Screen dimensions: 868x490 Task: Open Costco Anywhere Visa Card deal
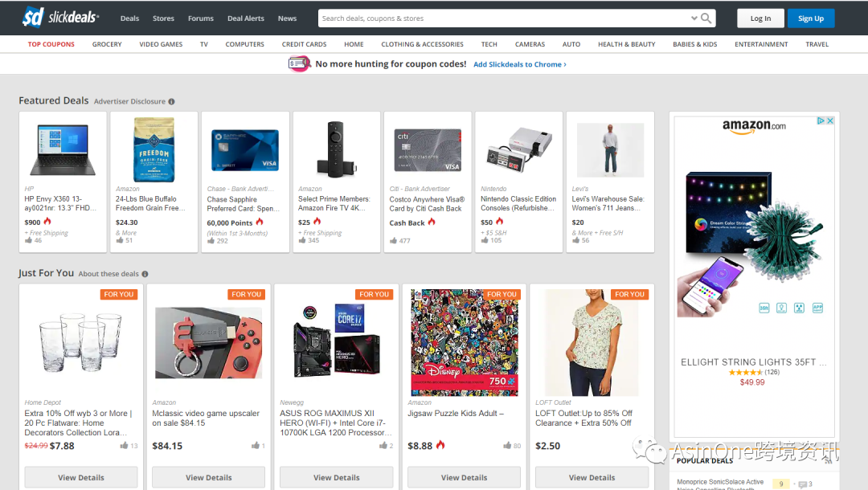tap(427, 203)
